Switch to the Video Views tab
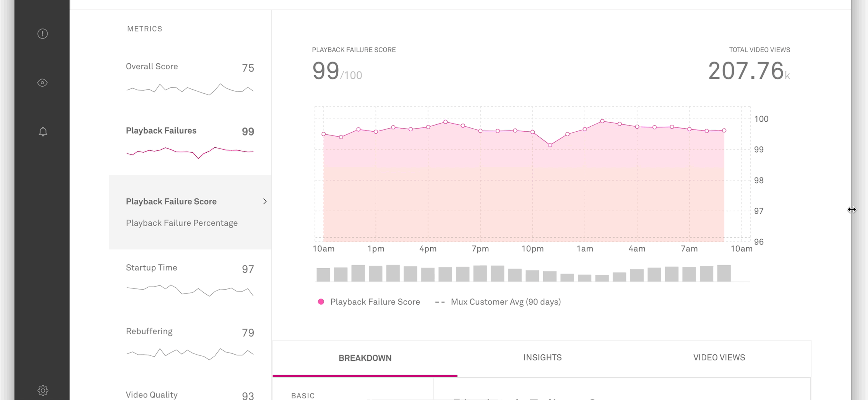 719,357
